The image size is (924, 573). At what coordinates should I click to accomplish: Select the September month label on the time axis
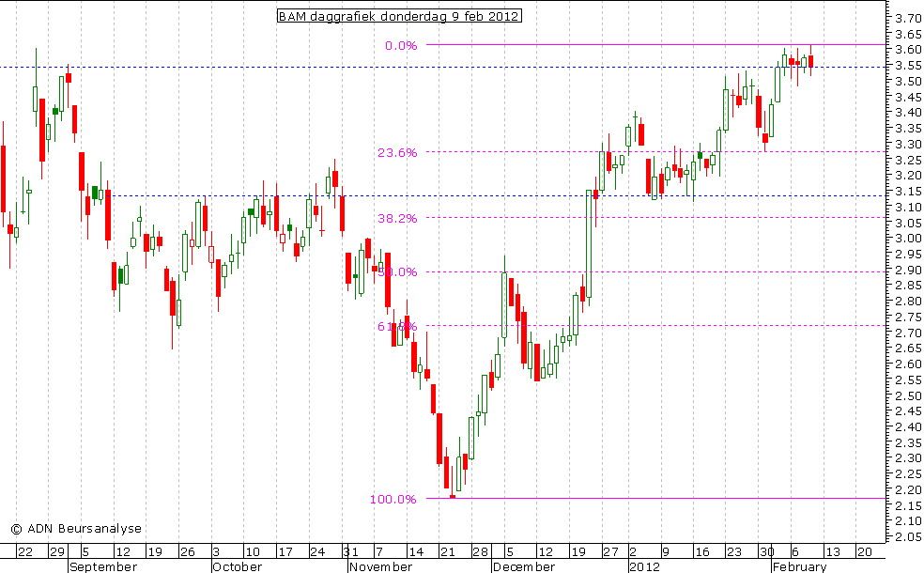(103, 566)
